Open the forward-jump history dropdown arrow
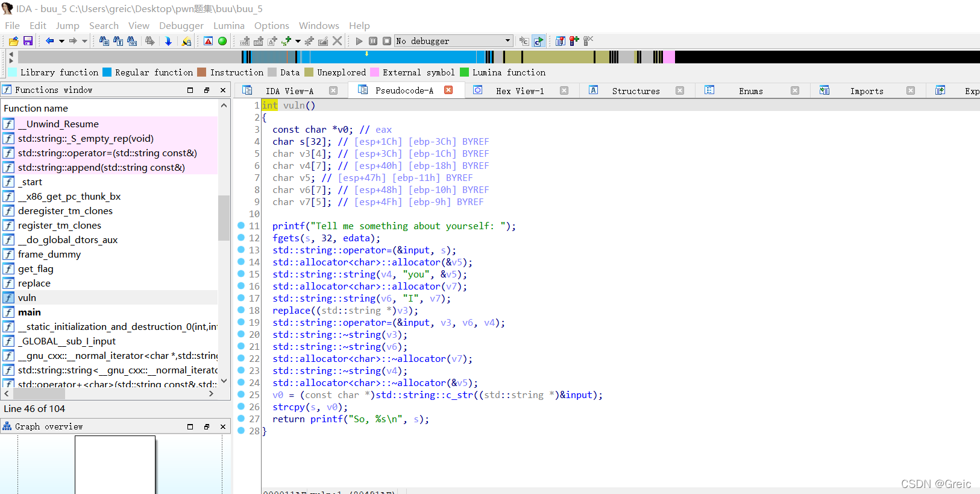Screen dimensions: 980x494 coord(84,41)
